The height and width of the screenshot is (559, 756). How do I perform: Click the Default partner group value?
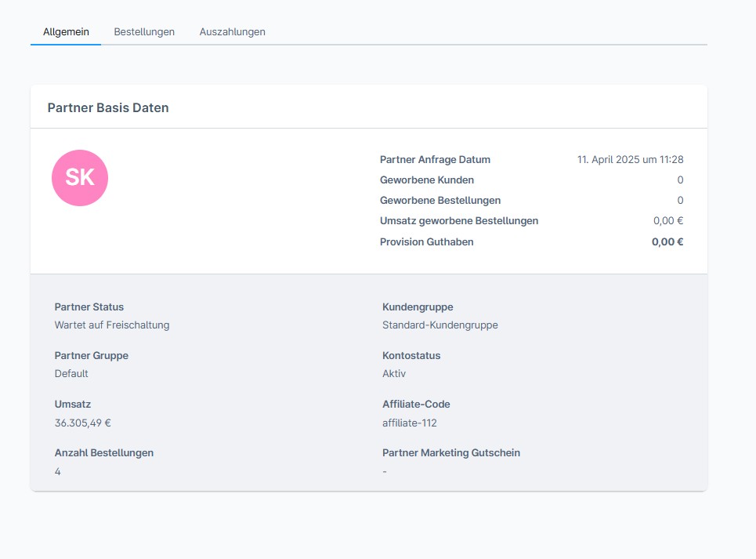click(x=71, y=373)
